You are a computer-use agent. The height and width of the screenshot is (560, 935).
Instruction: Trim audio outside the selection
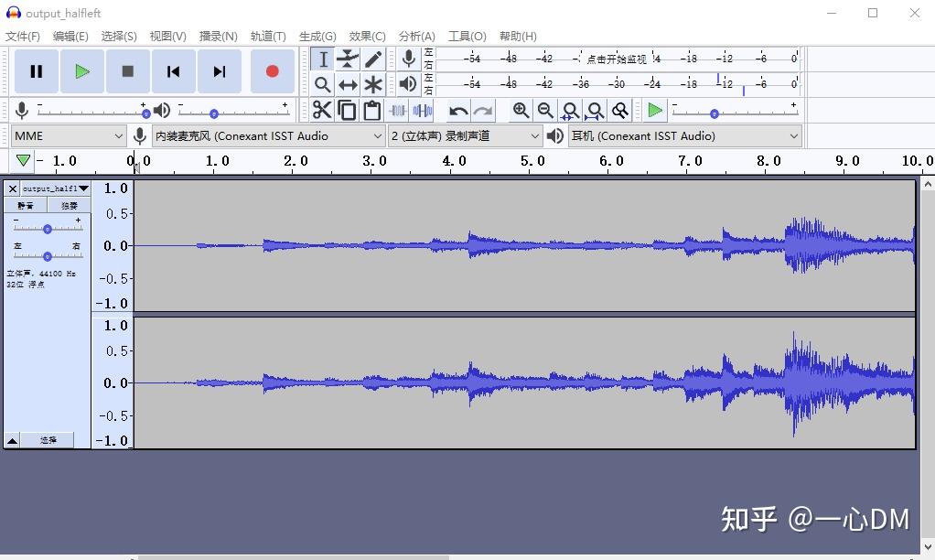pyautogui.click(x=398, y=111)
